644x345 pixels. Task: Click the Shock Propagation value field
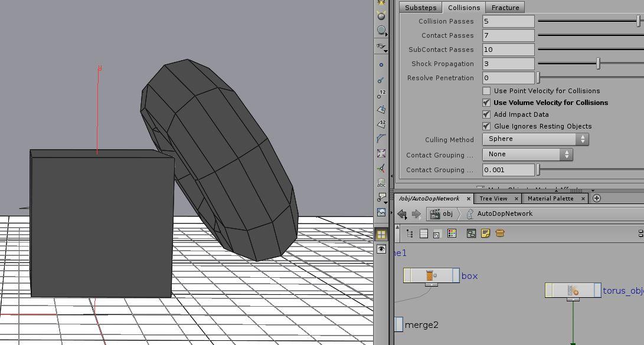click(x=508, y=64)
